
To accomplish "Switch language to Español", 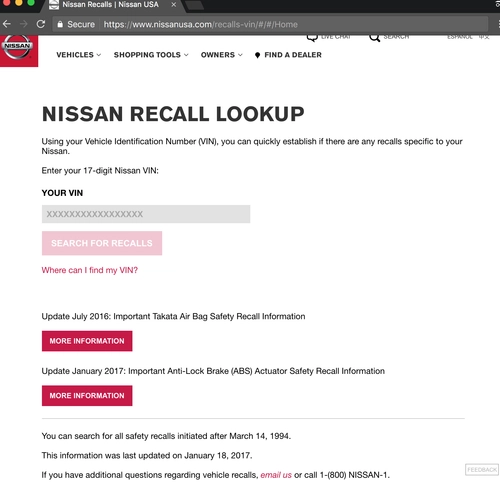I will tap(460, 37).
